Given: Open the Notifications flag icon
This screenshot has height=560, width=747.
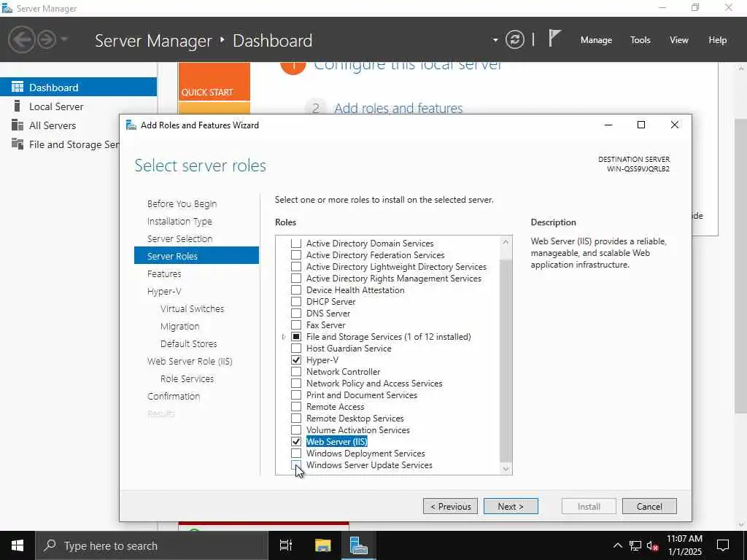Looking at the screenshot, I should click(x=554, y=39).
